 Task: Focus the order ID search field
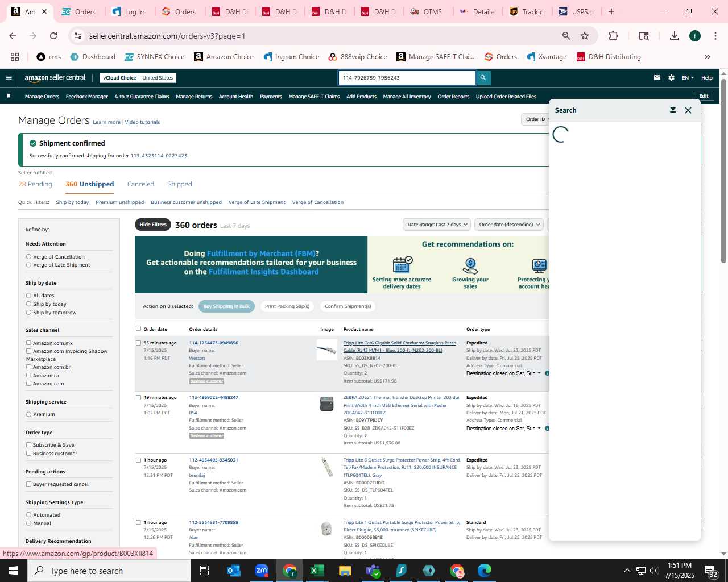pyautogui.click(x=407, y=78)
